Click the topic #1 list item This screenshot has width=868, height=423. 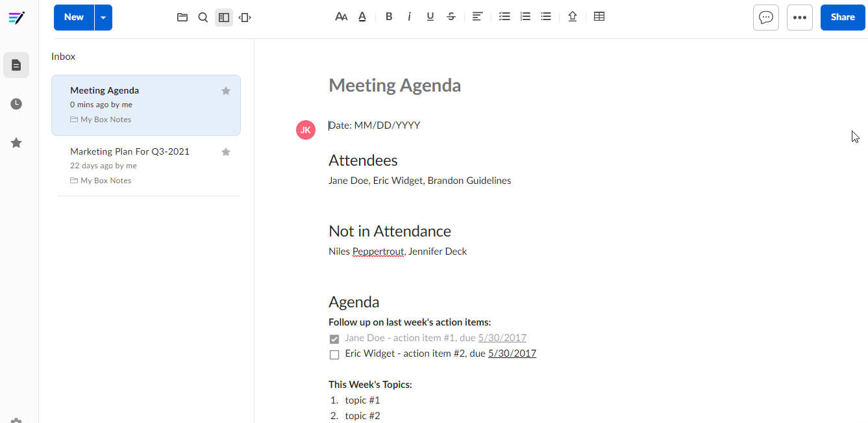(x=362, y=400)
